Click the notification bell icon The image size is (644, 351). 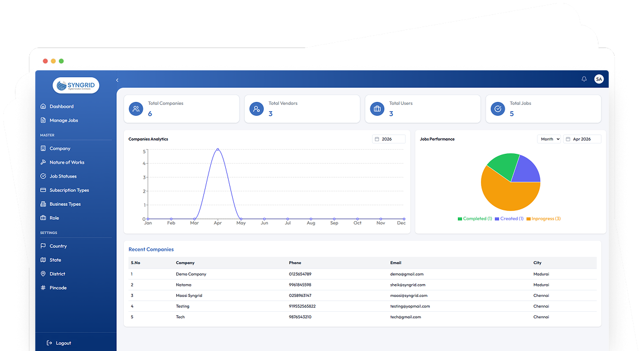pos(584,79)
